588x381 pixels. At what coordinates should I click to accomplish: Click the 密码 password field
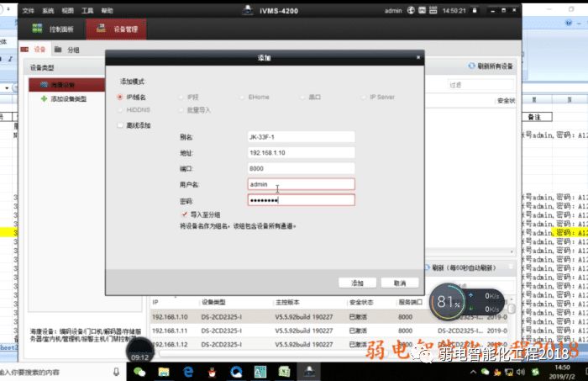click(301, 200)
